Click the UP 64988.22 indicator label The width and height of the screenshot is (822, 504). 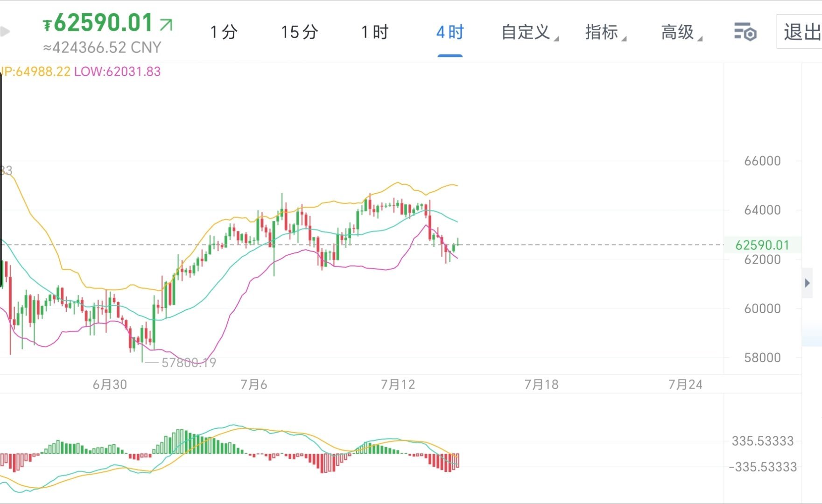tap(35, 71)
